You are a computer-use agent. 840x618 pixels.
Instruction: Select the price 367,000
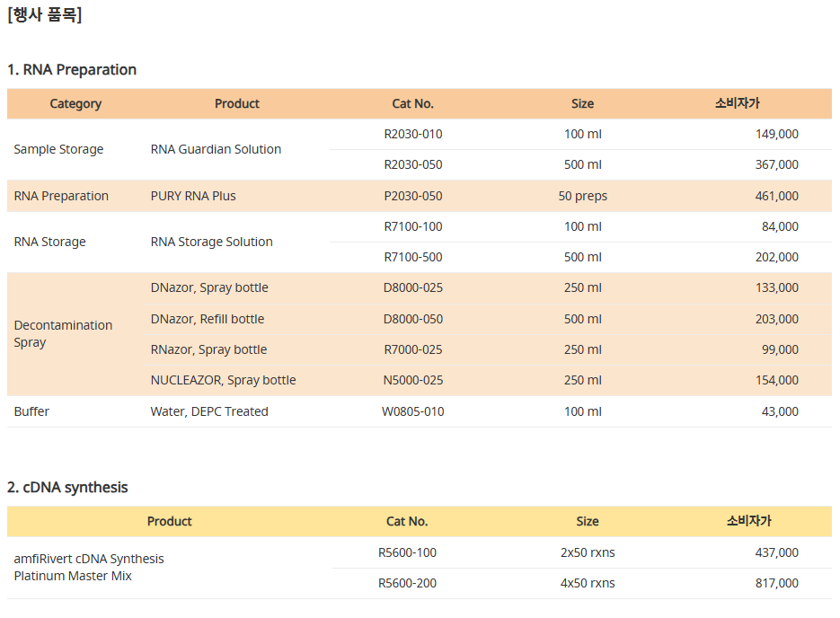(x=777, y=164)
